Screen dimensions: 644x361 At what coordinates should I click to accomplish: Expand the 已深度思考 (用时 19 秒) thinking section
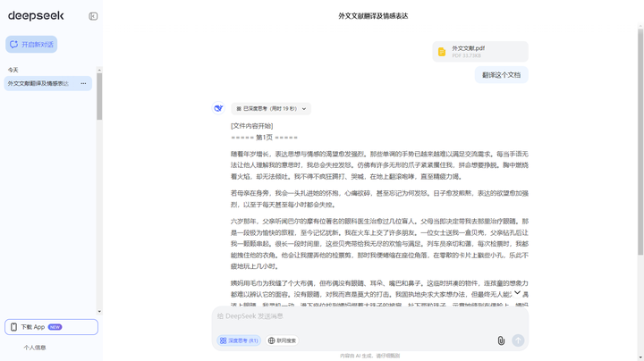pos(271,109)
